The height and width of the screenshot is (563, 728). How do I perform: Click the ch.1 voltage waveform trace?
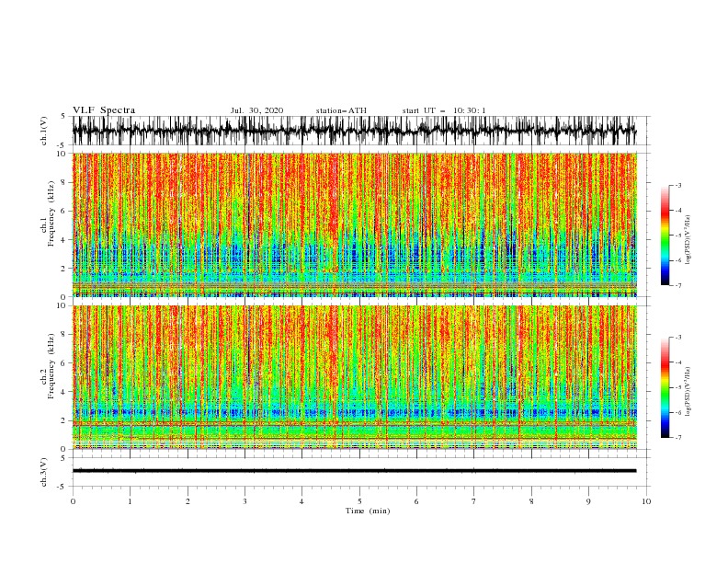(x=354, y=131)
